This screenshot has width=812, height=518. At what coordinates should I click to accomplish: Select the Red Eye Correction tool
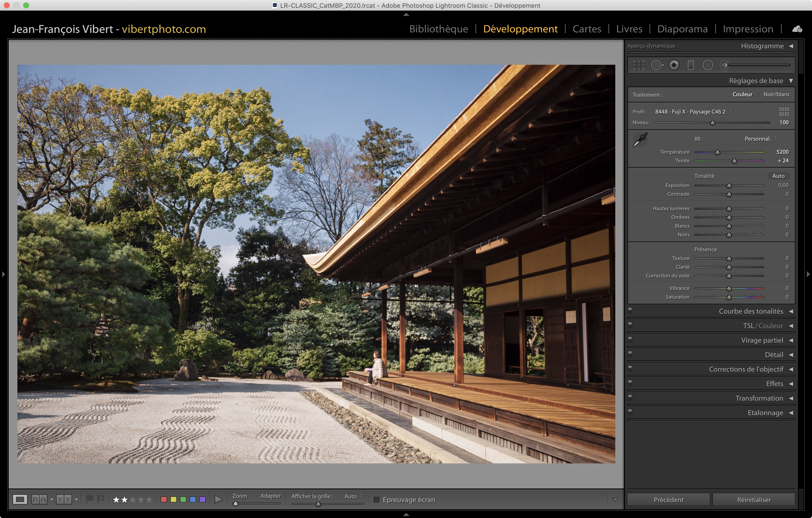pyautogui.click(x=674, y=65)
